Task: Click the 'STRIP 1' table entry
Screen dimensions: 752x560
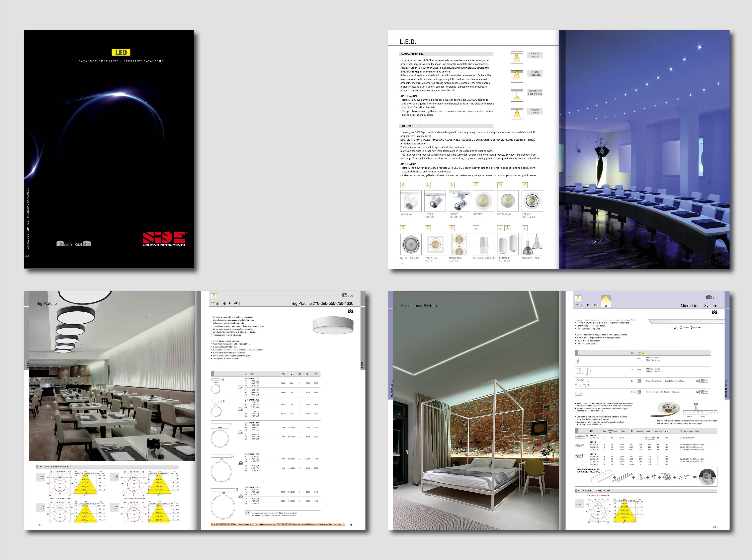Action: coord(593,435)
